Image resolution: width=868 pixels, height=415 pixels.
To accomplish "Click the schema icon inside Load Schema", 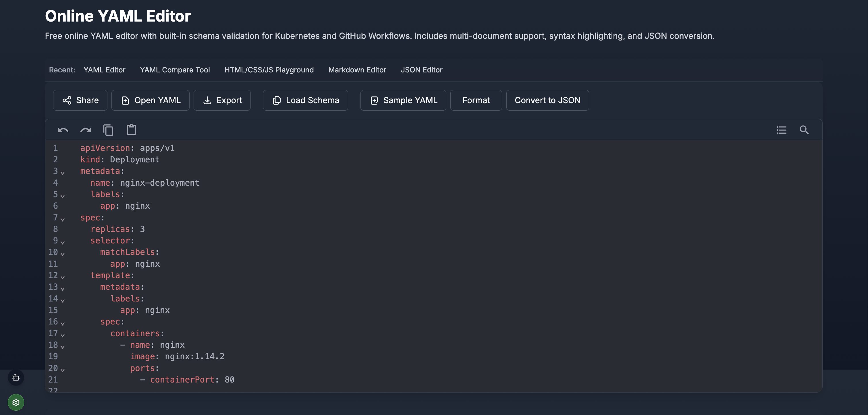I will [277, 100].
